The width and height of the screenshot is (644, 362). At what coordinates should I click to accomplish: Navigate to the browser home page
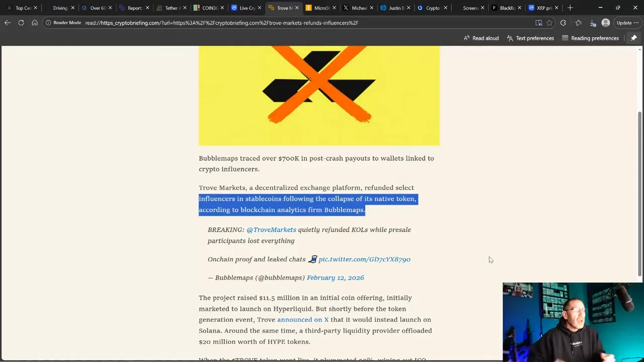34,23
